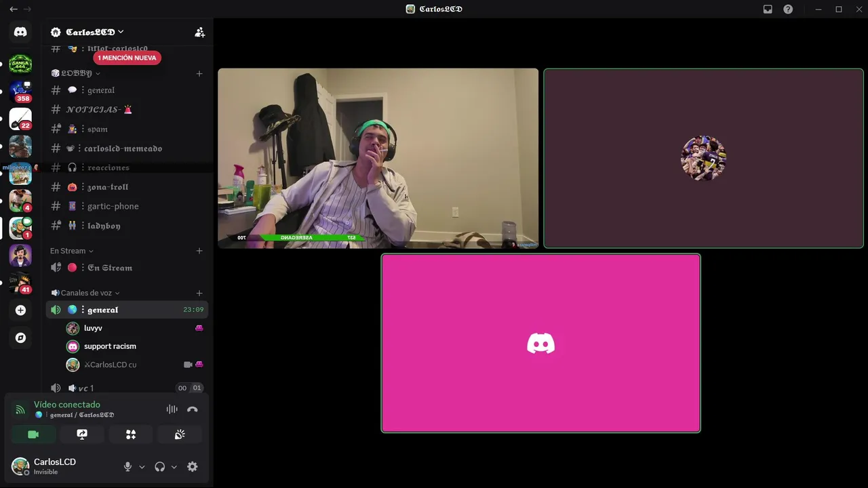Focus the avatar participant tile
868x488 pixels.
703,158
